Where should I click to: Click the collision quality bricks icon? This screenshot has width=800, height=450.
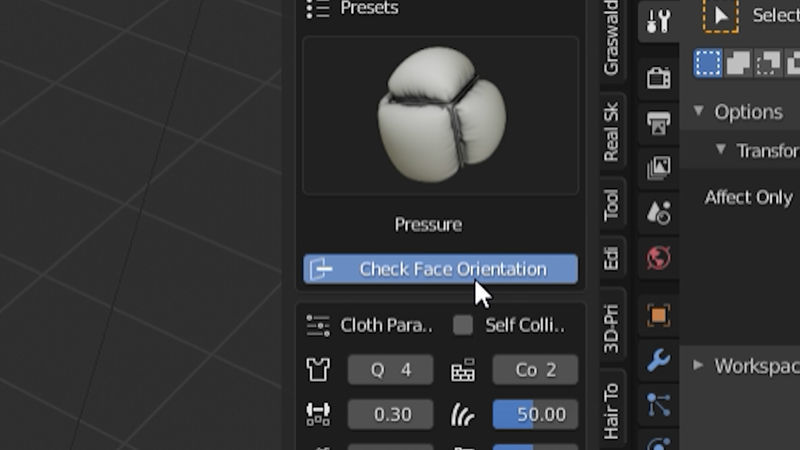(x=463, y=369)
